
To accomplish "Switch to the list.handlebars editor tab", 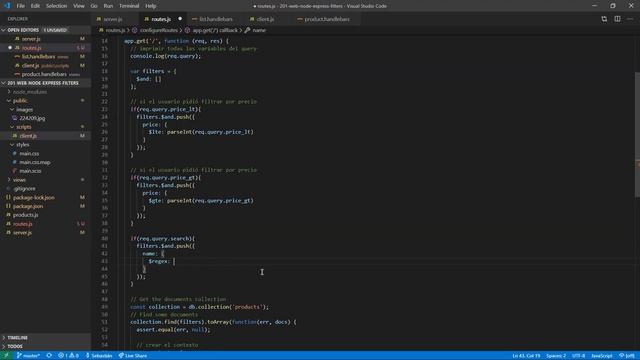I will point(216,19).
